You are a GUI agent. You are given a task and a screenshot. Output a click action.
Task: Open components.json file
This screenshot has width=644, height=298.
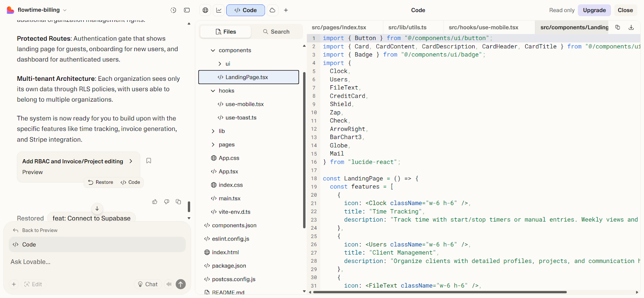pyautogui.click(x=249, y=226)
